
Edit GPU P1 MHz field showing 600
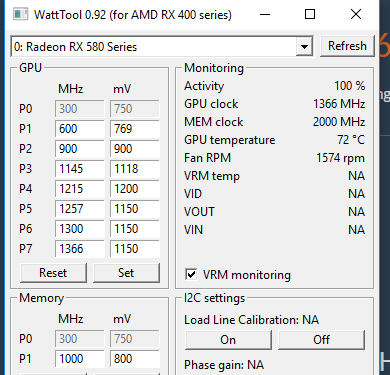[x=80, y=129]
